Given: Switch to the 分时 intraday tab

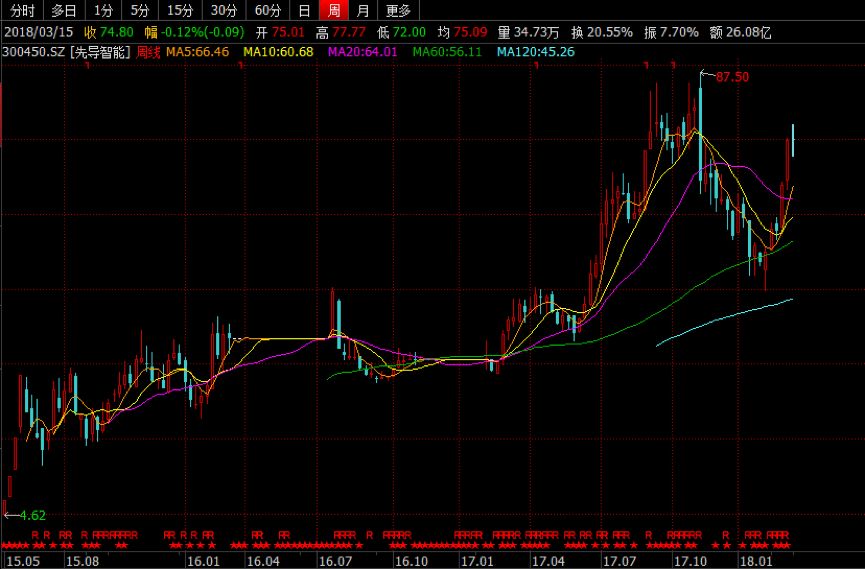Looking at the screenshot, I should click(x=22, y=10).
